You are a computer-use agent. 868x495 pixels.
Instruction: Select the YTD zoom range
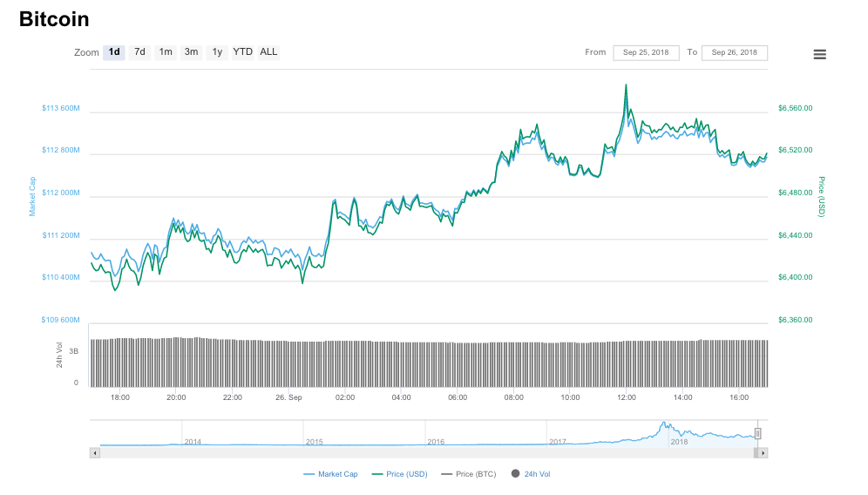click(242, 52)
